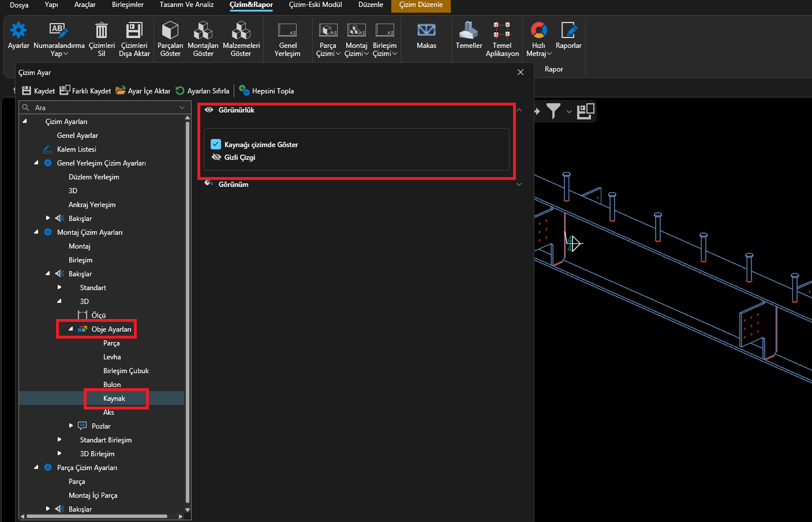Click the Genel Yerleşim drawing icon
This screenshot has height=522, width=812.
tap(287, 32)
